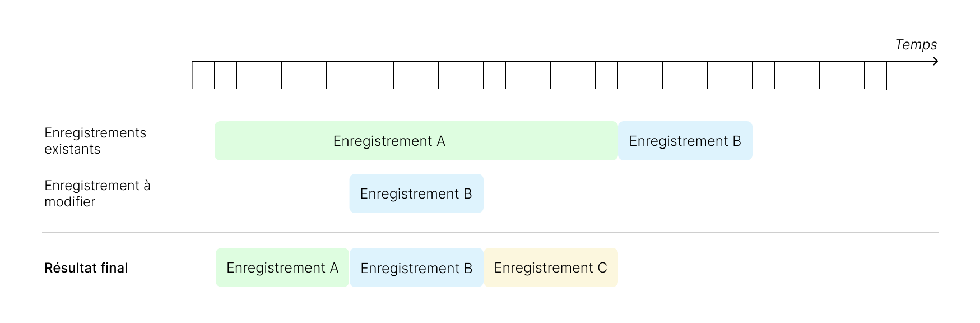
Task: Click the arrowhead of the time axis
Action: 935,61
